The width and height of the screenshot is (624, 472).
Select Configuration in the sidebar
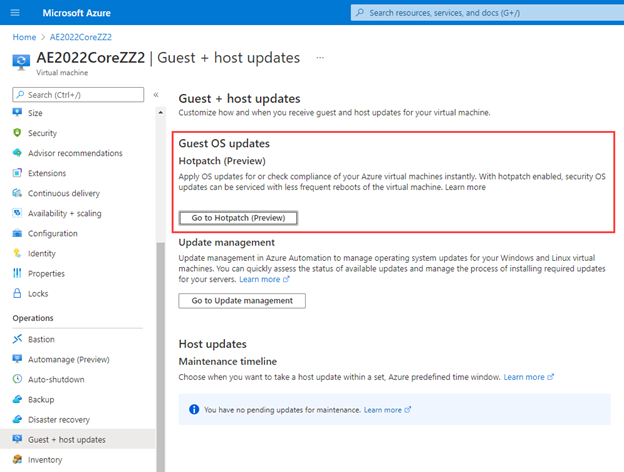click(52, 233)
